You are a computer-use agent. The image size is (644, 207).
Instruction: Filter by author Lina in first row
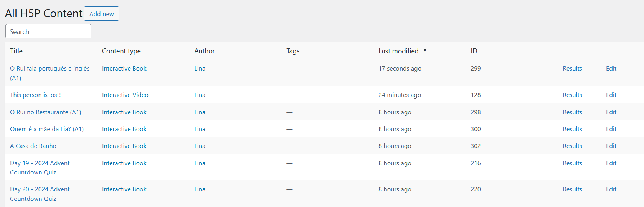(x=200, y=69)
